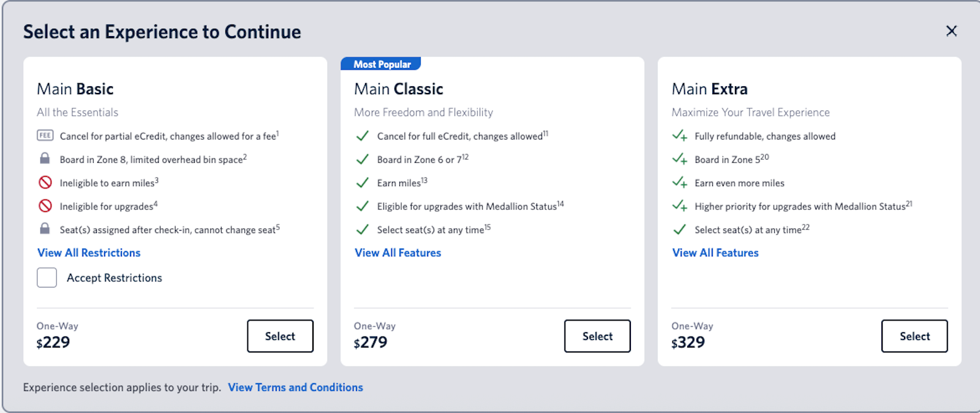Click the checkmark beside Main Extra seat selection

coord(679,229)
